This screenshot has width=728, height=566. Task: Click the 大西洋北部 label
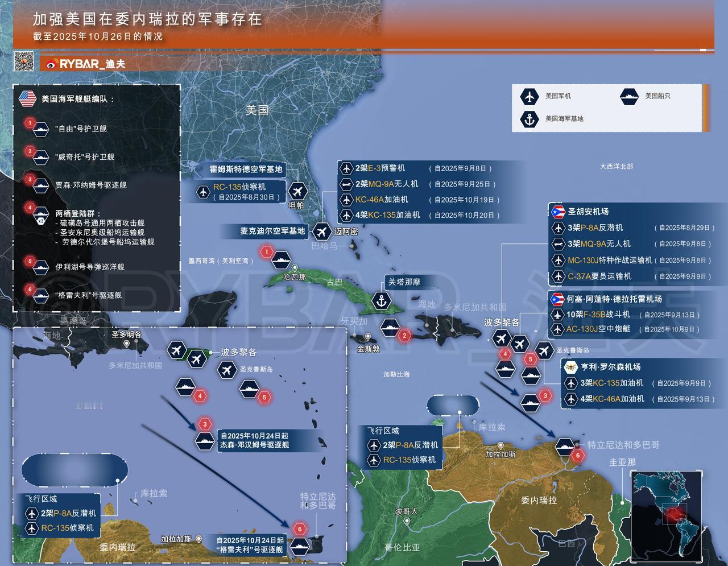click(617, 167)
